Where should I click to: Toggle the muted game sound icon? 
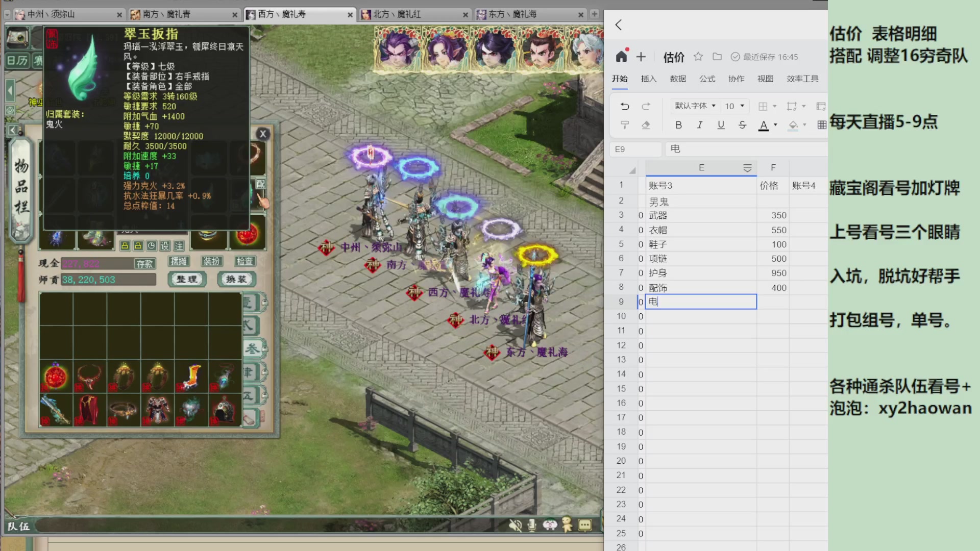[x=516, y=525]
